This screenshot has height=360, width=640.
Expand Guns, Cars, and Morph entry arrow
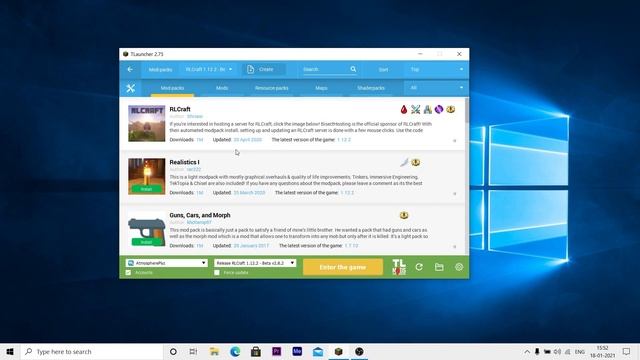(x=455, y=247)
